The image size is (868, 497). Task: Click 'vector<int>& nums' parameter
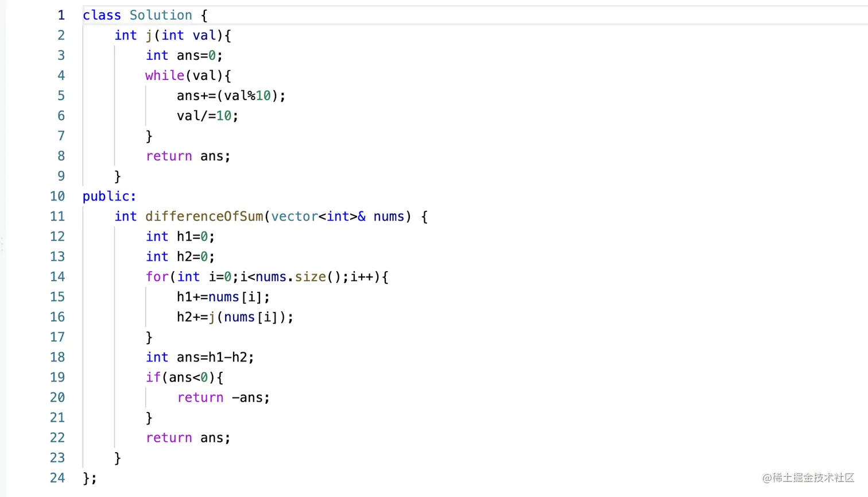(338, 216)
